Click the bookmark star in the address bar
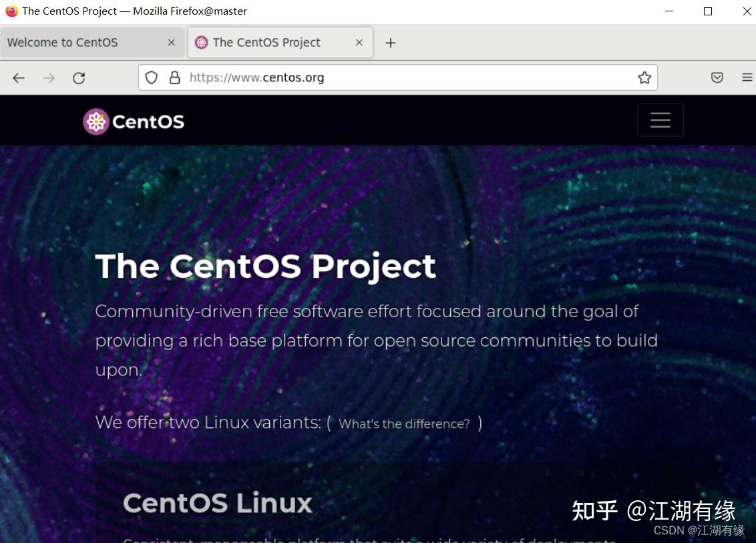756x543 pixels. point(644,77)
